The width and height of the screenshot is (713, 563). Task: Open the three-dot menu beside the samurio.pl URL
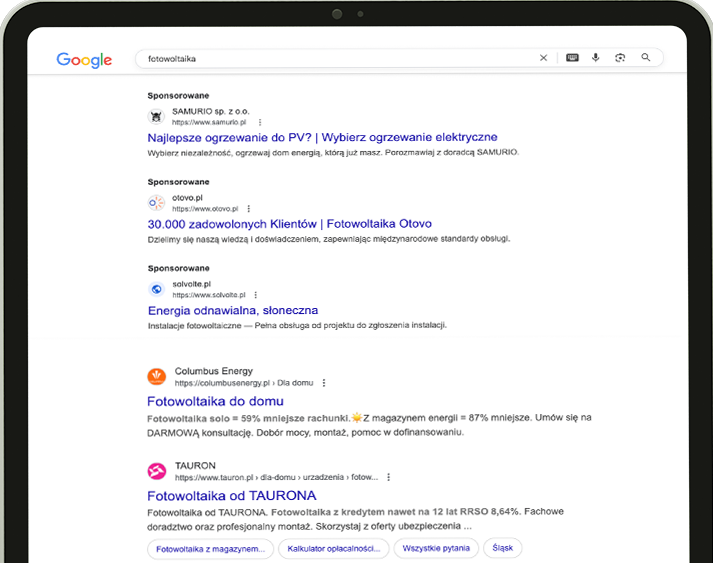[260, 122]
